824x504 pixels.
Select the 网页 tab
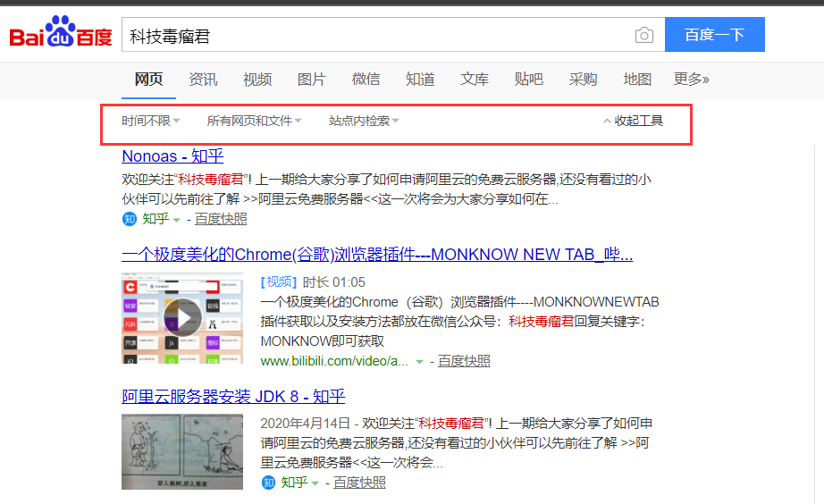click(148, 80)
